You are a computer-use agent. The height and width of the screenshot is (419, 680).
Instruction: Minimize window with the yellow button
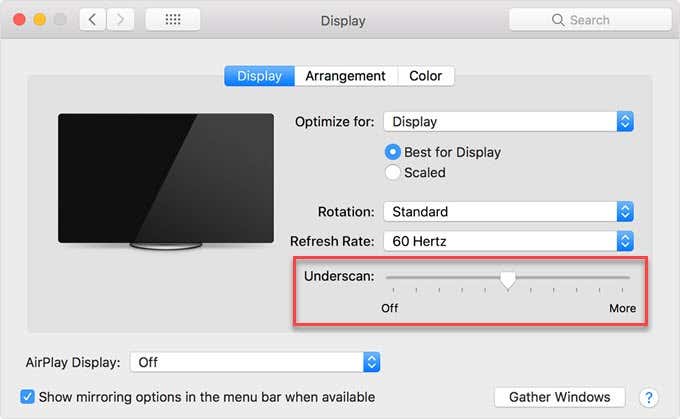pyautogui.click(x=39, y=20)
